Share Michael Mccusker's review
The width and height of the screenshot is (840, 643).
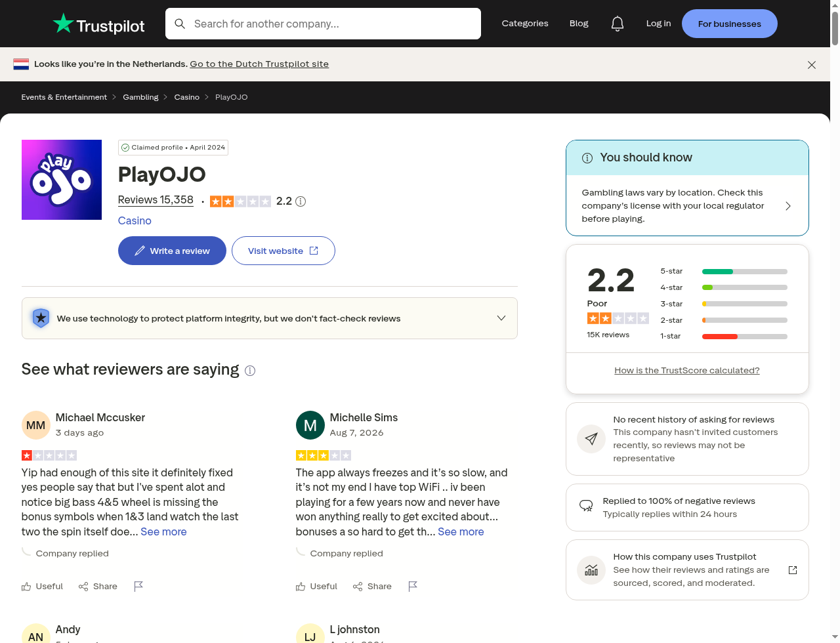[x=98, y=587]
